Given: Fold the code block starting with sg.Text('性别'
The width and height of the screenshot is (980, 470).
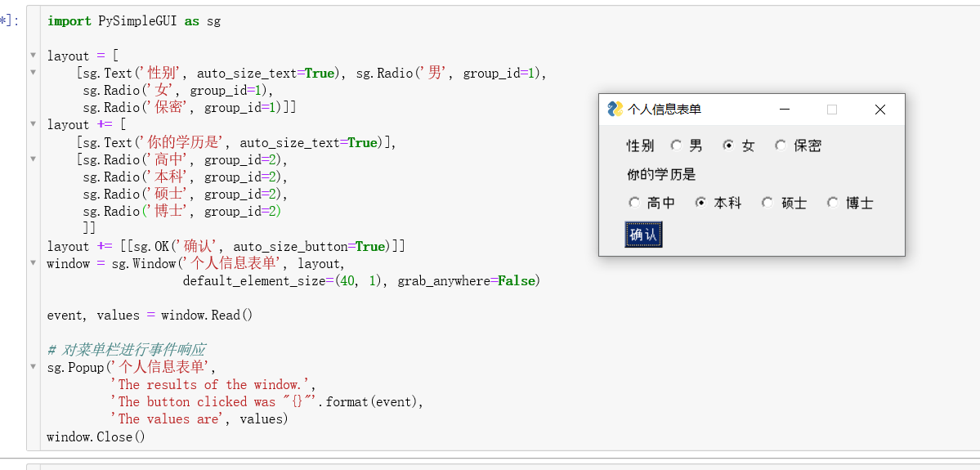Looking at the screenshot, I should coord(34,73).
